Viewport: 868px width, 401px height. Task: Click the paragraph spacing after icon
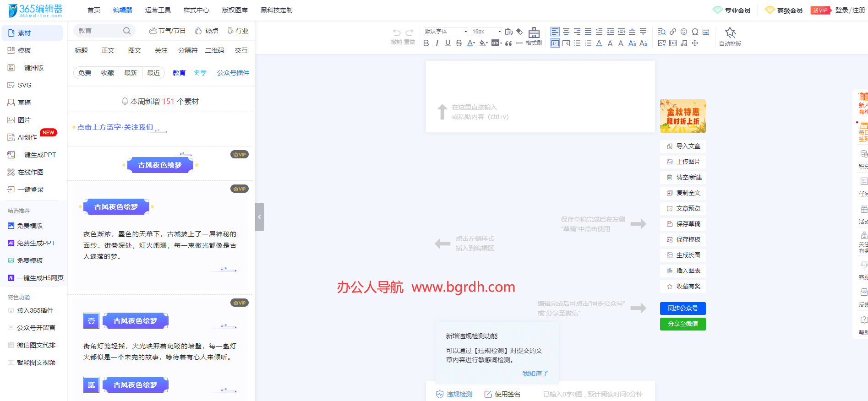pyautogui.click(x=643, y=32)
